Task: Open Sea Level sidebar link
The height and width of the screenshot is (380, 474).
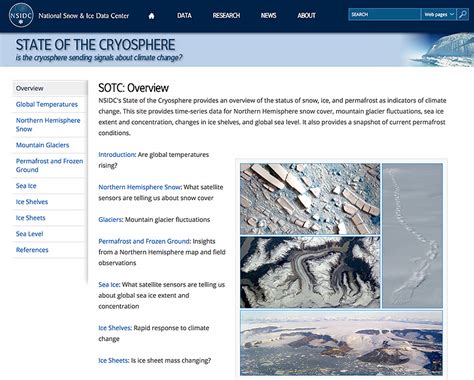Action: [x=29, y=234]
